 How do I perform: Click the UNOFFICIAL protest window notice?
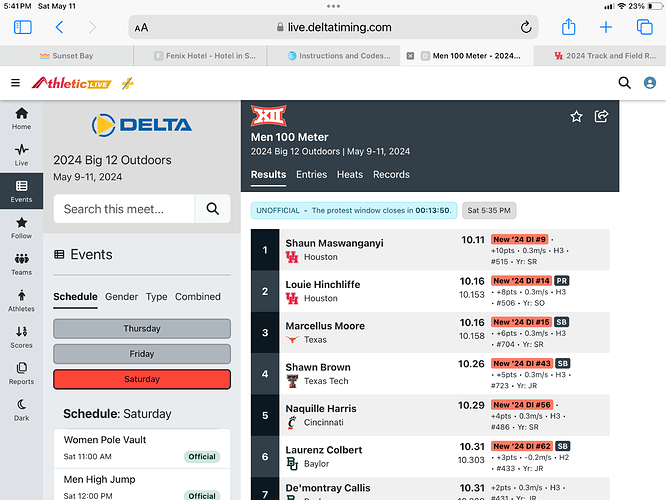click(x=354, y=210)
